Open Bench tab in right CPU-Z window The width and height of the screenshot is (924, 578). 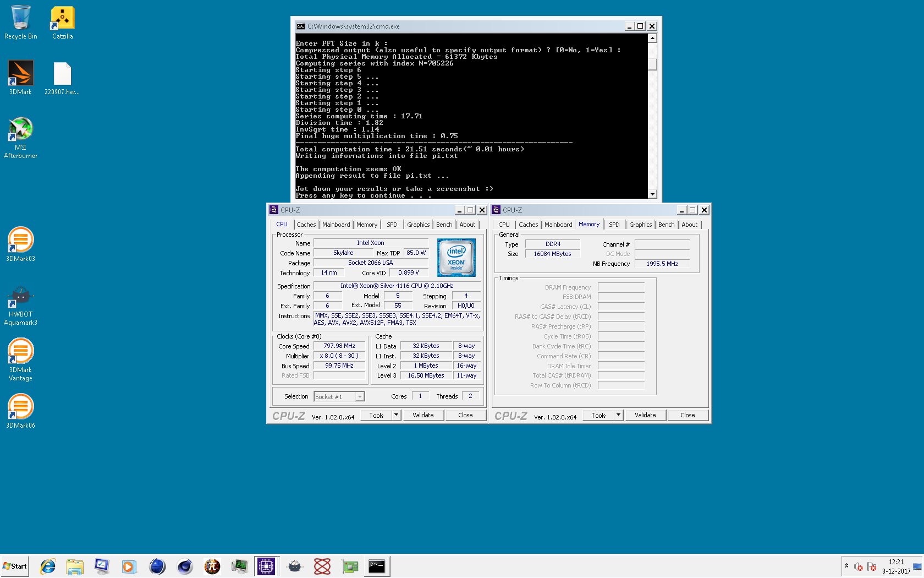point(667,225)
